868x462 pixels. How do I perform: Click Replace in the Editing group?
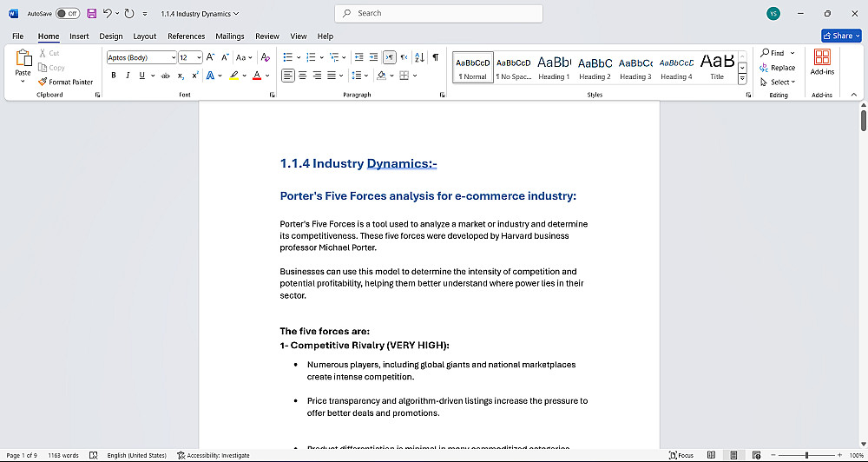point(777,68)
